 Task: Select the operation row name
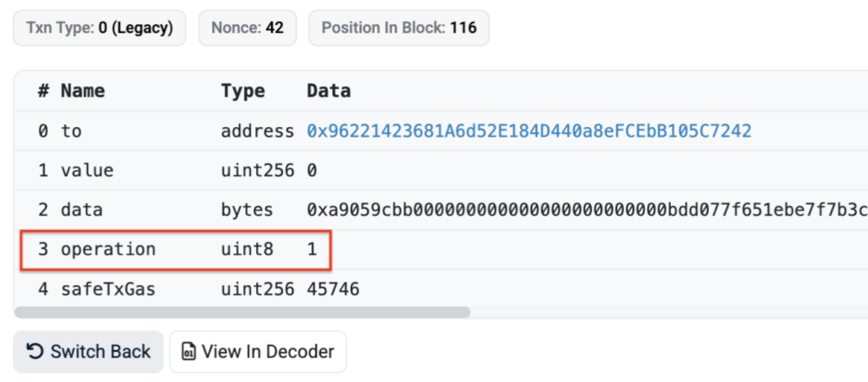[108, 249]
